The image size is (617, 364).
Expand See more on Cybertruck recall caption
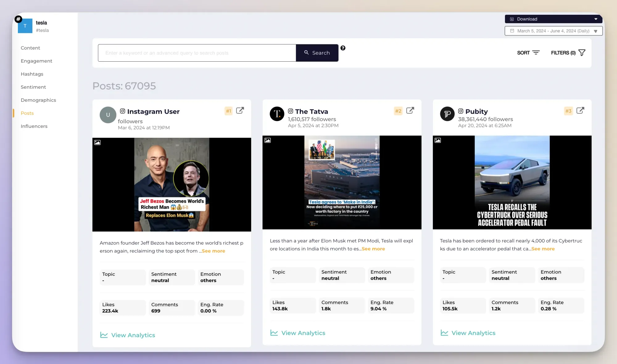(x=543, y=249)
